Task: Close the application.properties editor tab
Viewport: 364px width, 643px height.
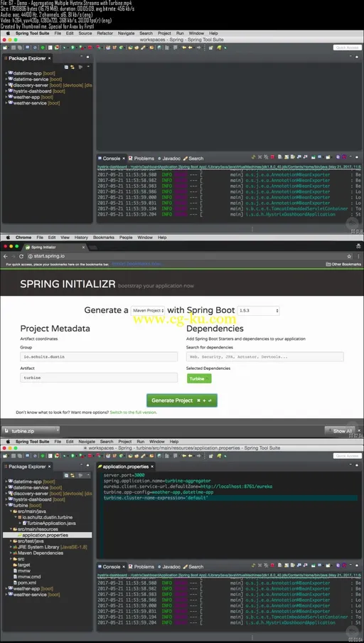Action: click(152, 467)
